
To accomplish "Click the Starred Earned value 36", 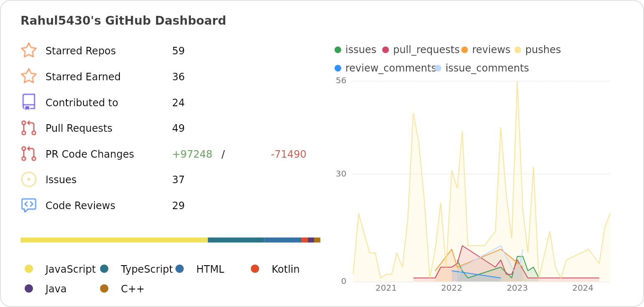I will click(x=178, y=77).
